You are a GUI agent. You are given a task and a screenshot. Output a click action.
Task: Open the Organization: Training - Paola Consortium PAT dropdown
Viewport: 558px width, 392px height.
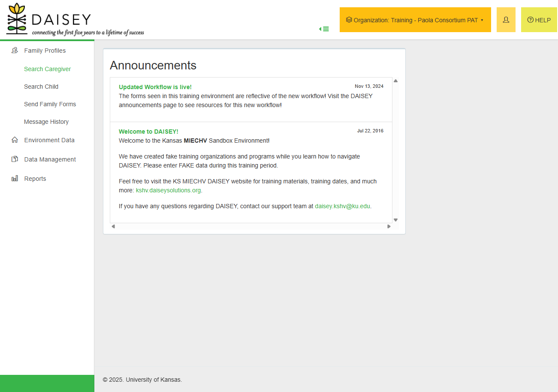tap(415, 20)
